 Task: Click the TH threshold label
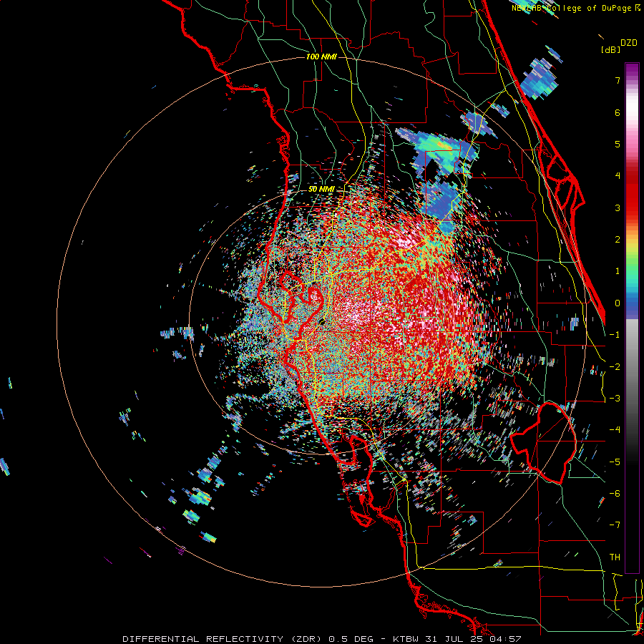615,557
